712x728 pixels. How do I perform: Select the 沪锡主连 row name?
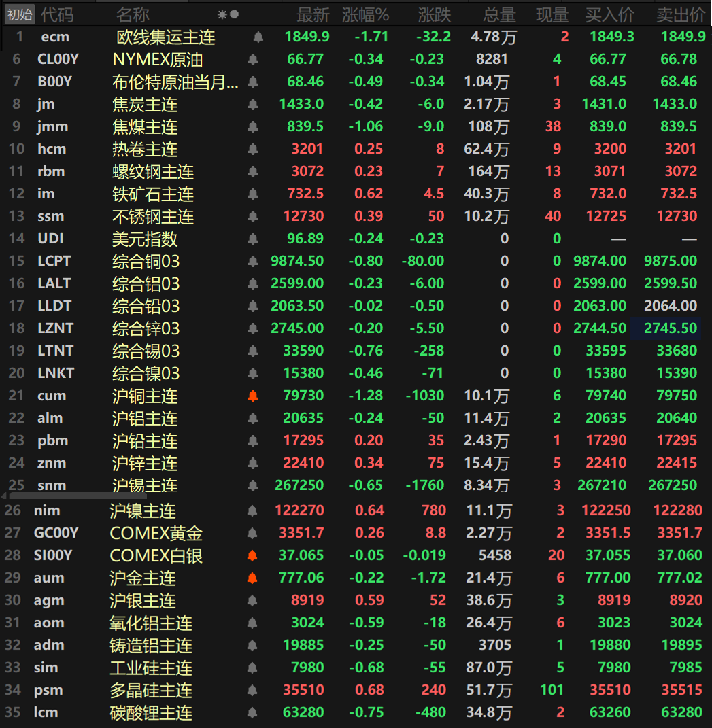pyautogui.click(x=145, y=485)
